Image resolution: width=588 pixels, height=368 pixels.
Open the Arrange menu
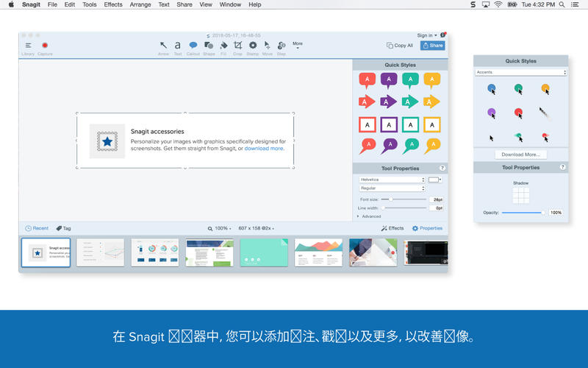[x=140, y=4]
